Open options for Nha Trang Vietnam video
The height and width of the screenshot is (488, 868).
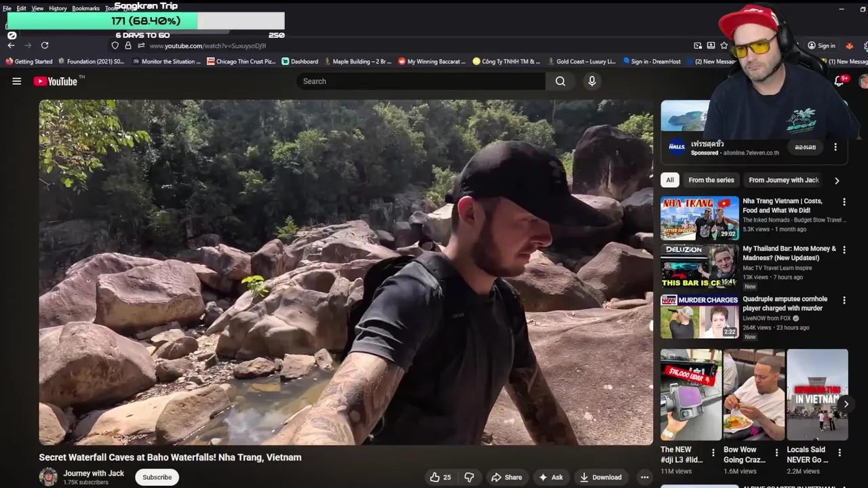[x=844, y=202]
